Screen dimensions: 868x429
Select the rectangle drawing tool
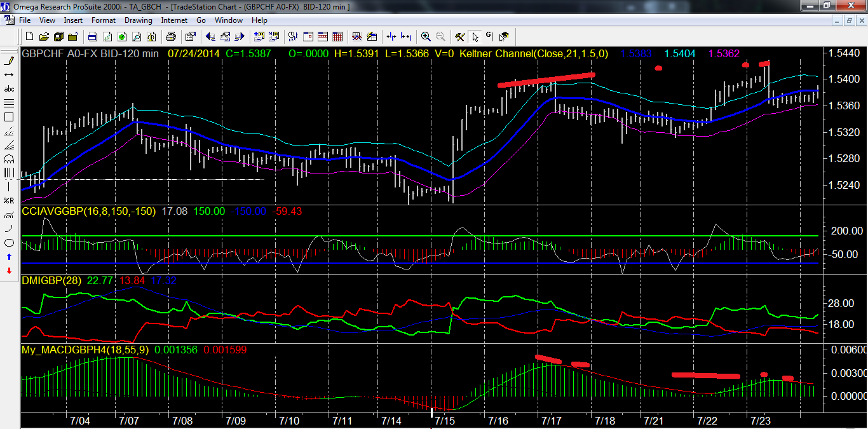click(9, 117)
